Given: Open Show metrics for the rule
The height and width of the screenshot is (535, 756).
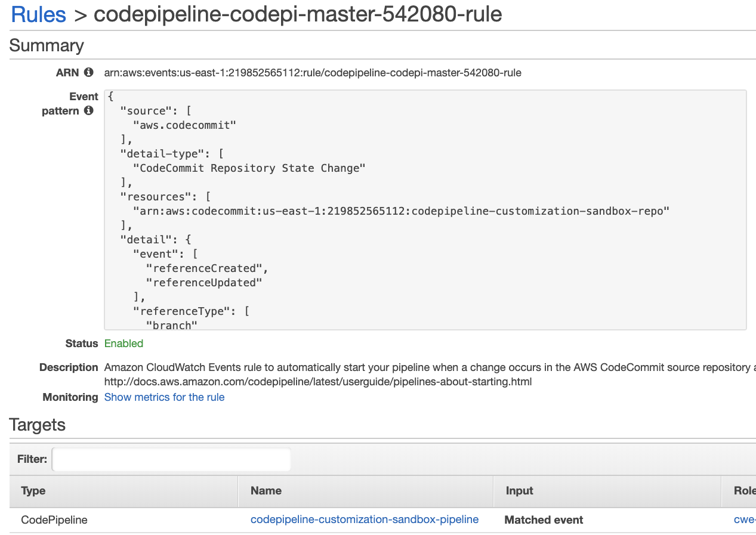Looking at the screenshot, I should point(164,397).
